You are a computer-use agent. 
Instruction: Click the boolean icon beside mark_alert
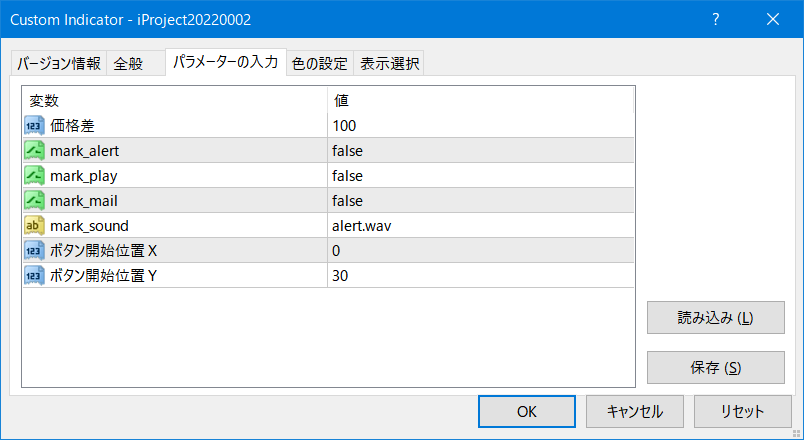click(34, 151)
